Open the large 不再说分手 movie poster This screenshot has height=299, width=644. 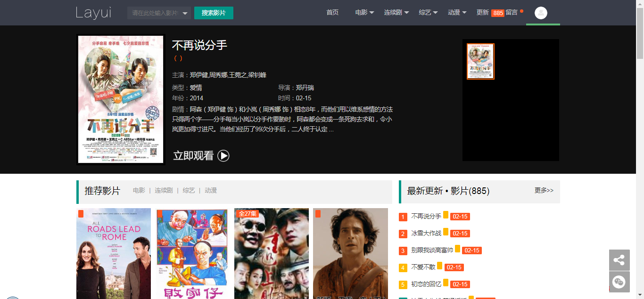click(x=121, y=99)
